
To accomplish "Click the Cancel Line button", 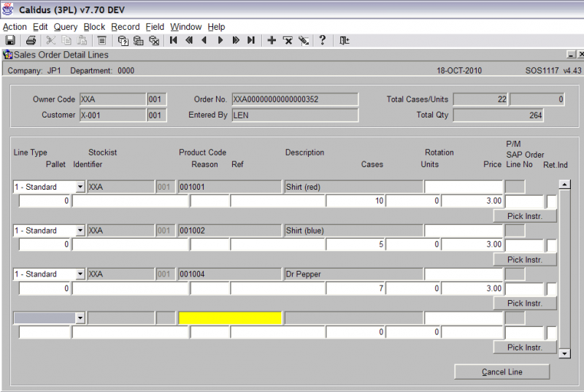I will pyautogui.click(x=502, y=372).
